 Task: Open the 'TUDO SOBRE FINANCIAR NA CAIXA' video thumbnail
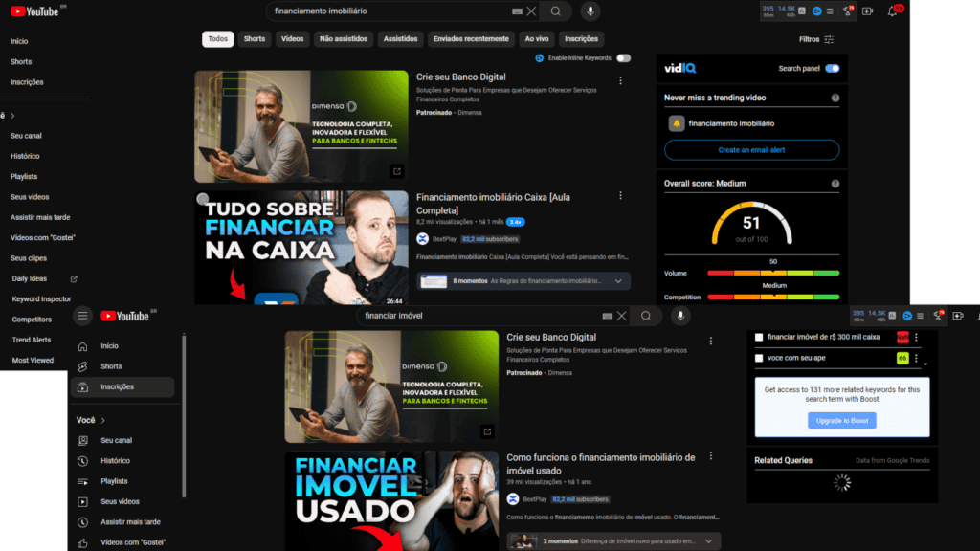[x=301, y=248]
